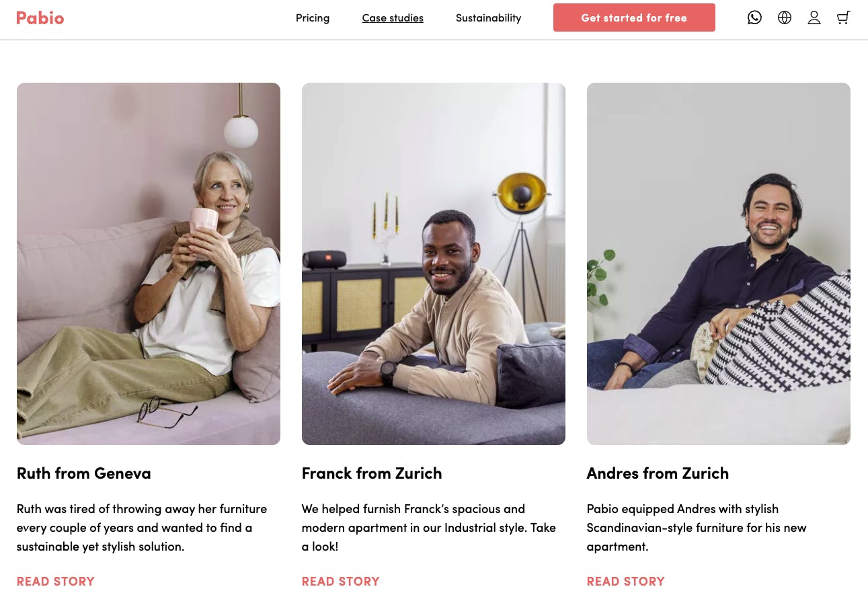Click the Ruth from Geneva heading
Screen dimensions: 868x593
84,473
